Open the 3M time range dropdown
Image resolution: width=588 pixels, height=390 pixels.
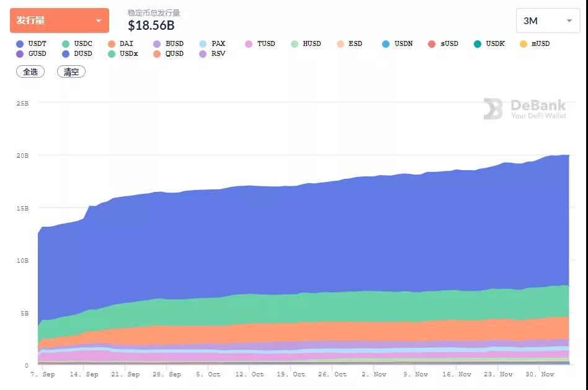tap(548, 20)
